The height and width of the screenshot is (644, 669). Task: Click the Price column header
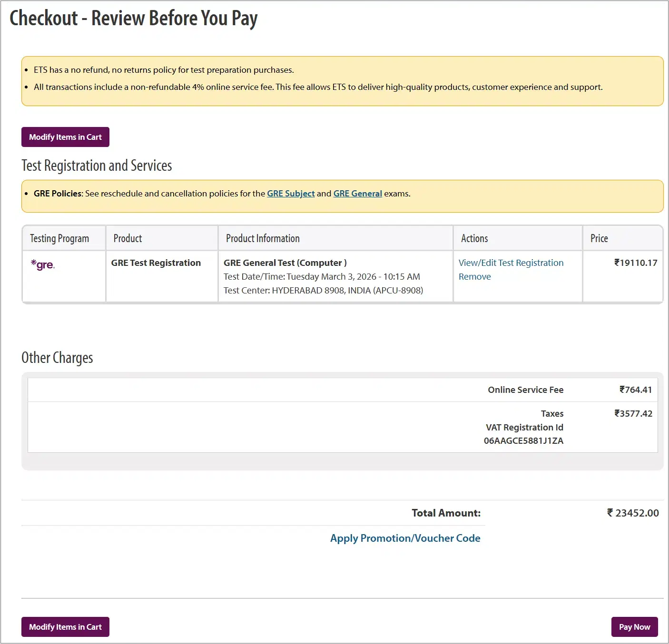[599, 238]
